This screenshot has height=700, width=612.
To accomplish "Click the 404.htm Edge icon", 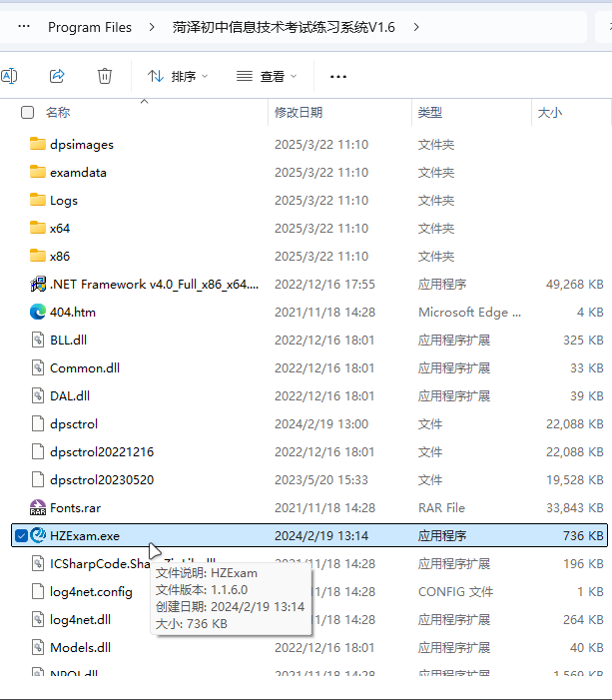I will 38,312.
